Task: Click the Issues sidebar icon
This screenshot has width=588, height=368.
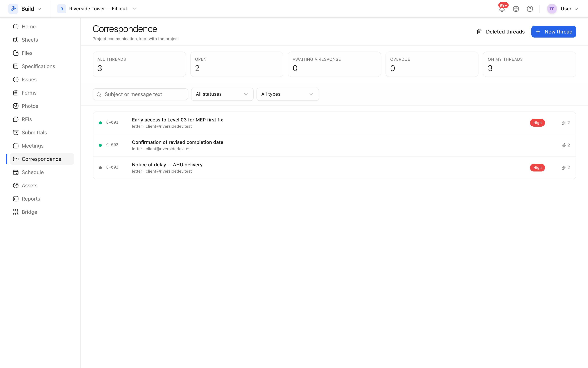Action: coord(16,80)
